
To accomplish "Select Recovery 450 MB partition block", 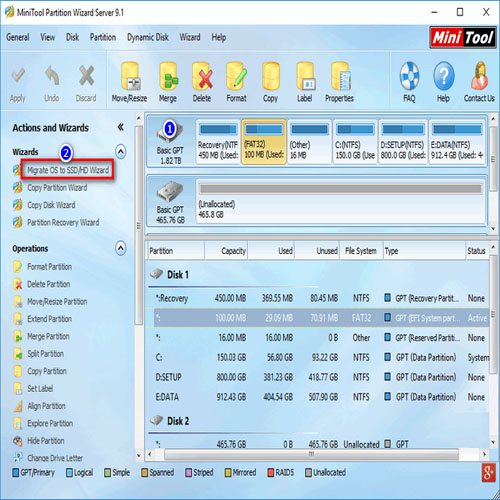I will (218, 142).
